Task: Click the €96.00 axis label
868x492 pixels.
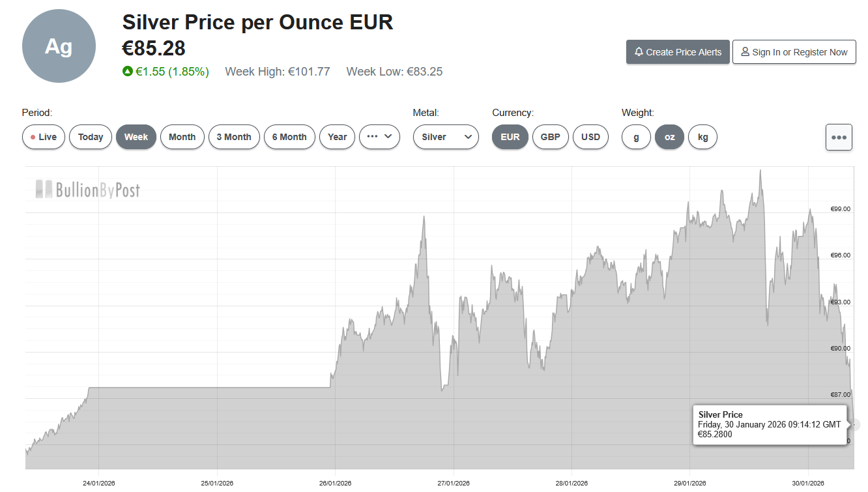Action: [840, 255]
